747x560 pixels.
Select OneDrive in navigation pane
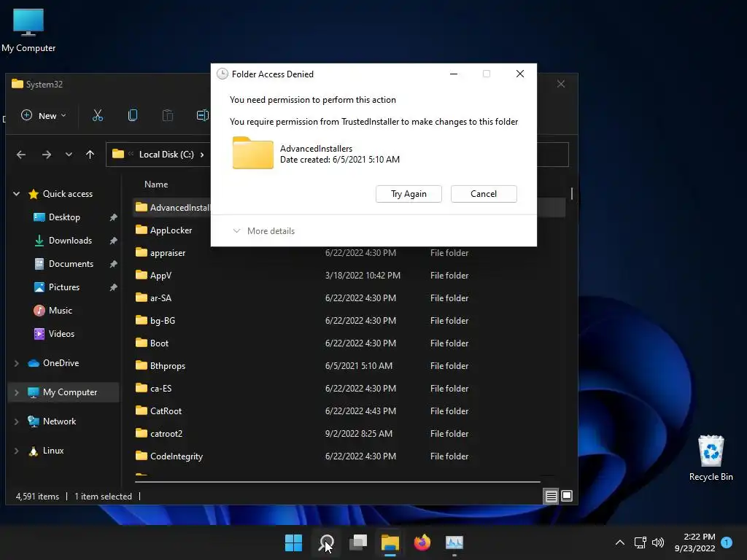point(61,363)
